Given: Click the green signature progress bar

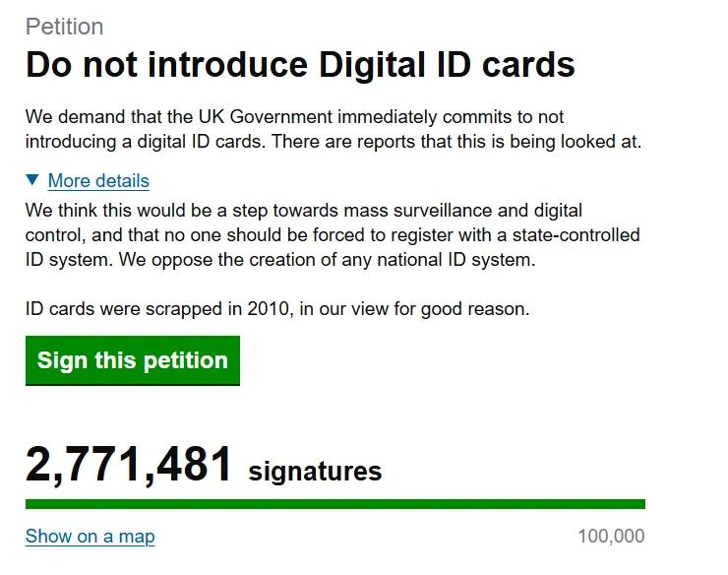Looking at the screenshot, I should click(334, 504).
